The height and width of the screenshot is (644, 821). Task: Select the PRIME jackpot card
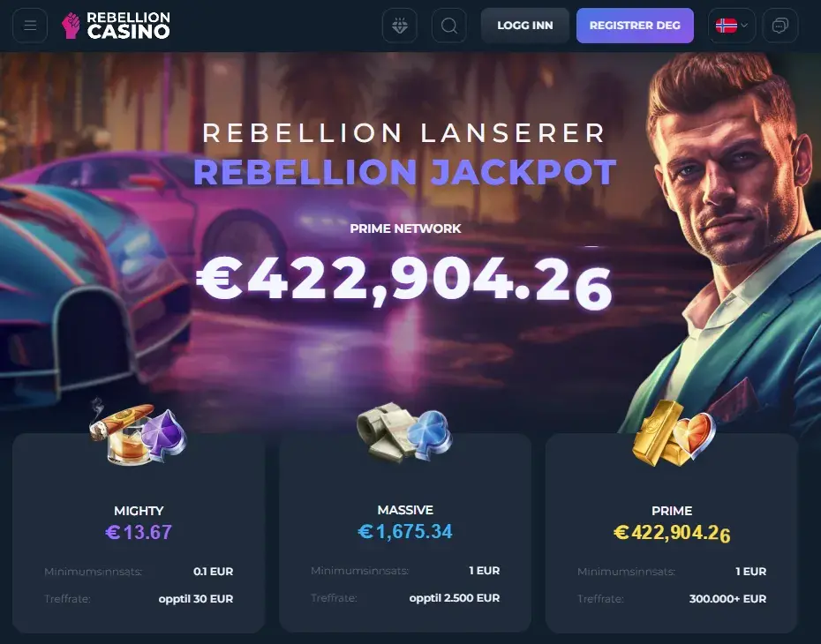click(672, 533)
